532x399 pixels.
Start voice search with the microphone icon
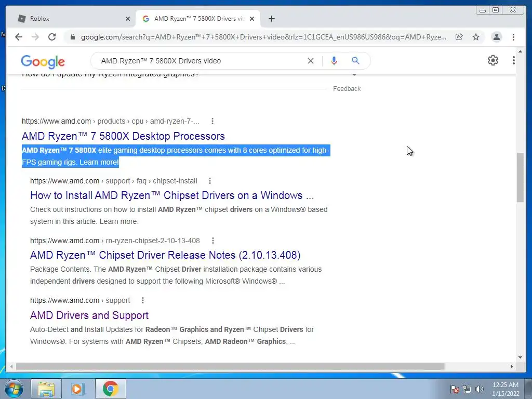[334, 61]
